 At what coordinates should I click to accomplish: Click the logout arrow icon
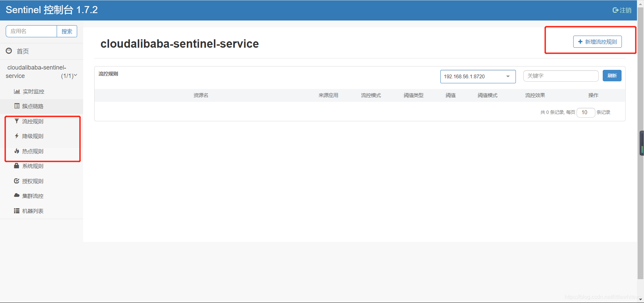615,10
